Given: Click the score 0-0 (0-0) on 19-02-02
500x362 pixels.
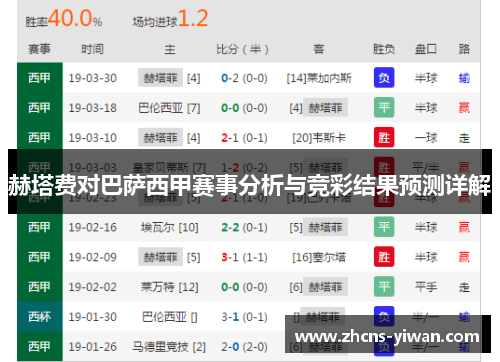Looking at the screenshot, I should [x=244, y=287].
